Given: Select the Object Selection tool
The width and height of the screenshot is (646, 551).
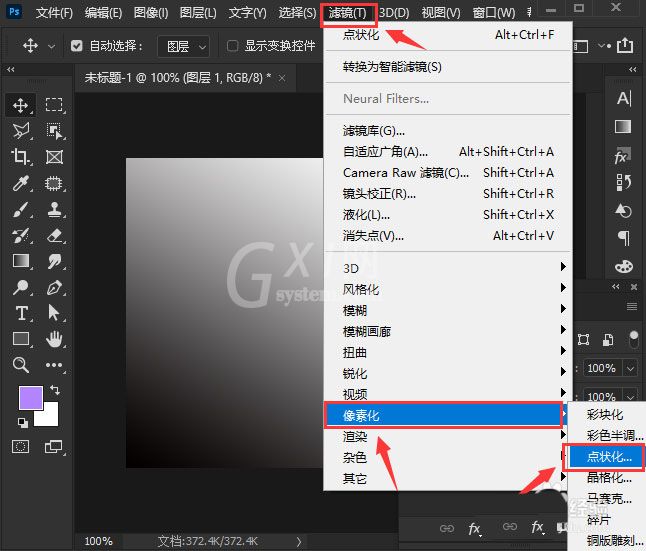Looking at the screenshot, I should tap(54, 131).
